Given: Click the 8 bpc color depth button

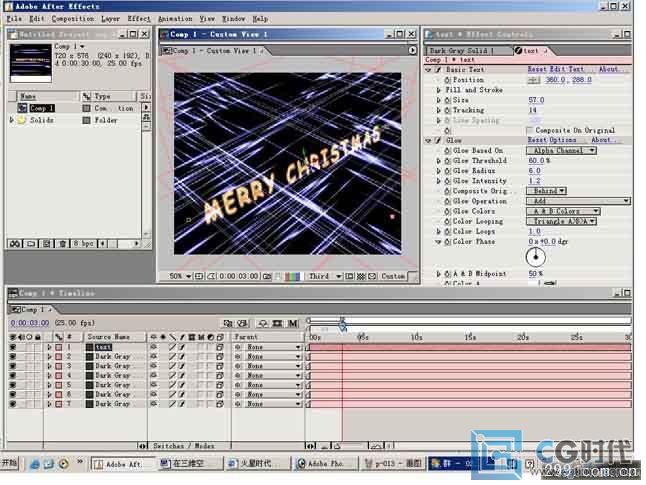Looking at the screenshot, I should pyautogui.click(x=84, y=244).
